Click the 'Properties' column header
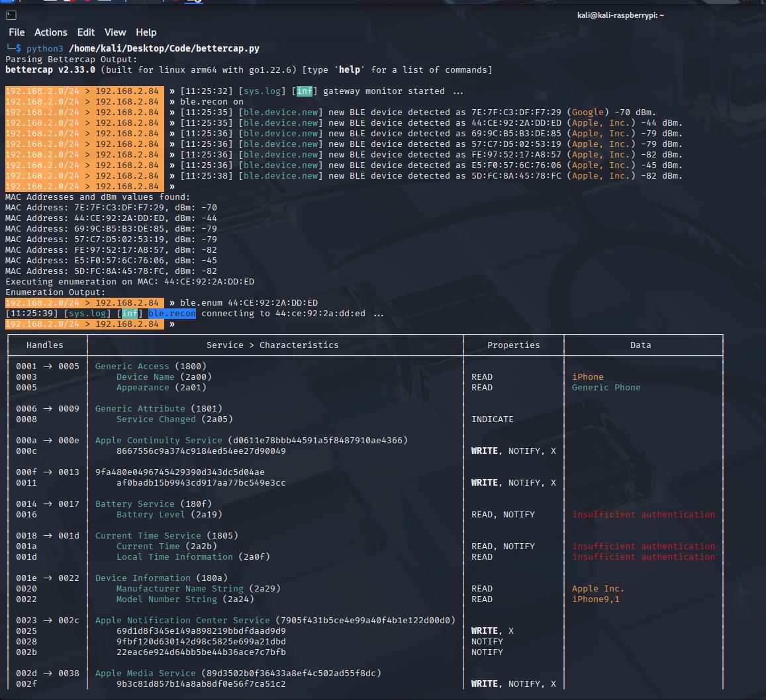Screen dimensions: 766x700 point(514,345)
